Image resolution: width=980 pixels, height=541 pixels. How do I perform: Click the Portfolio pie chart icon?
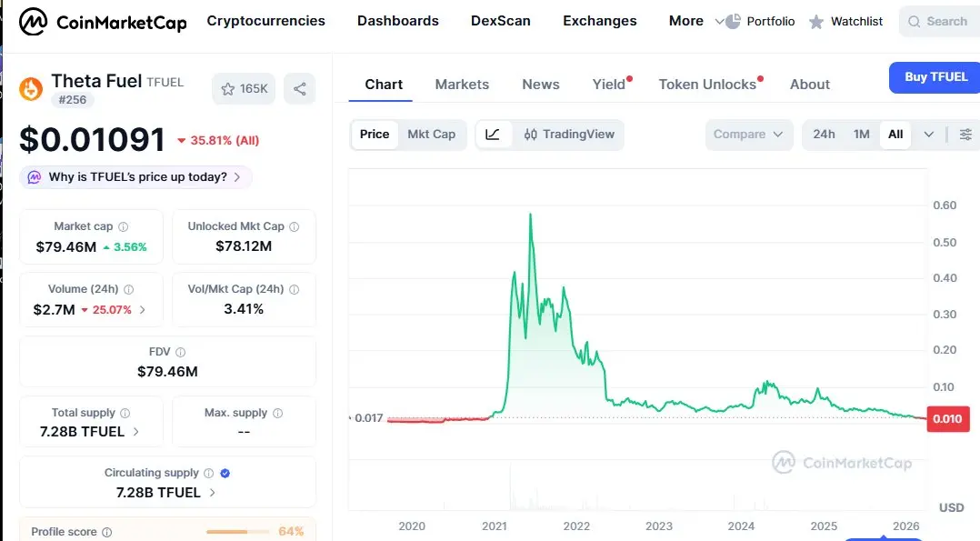[733, 21]
